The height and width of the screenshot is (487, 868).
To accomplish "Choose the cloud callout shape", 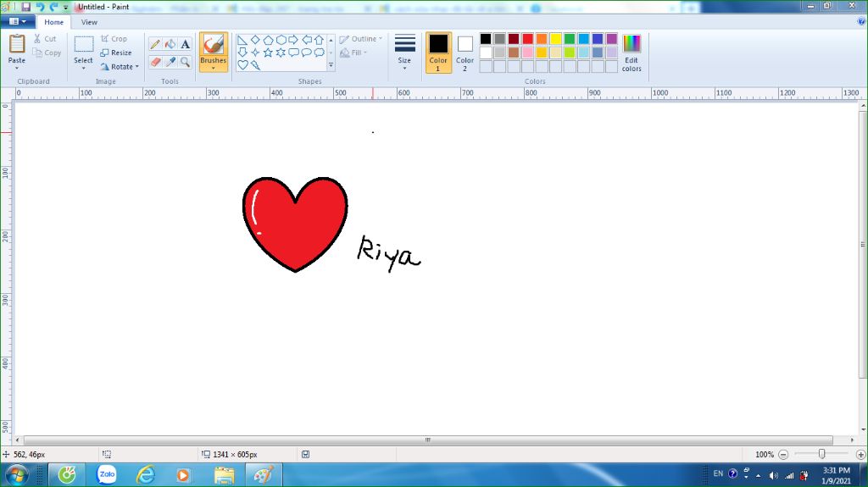I will tap(320, 53).
